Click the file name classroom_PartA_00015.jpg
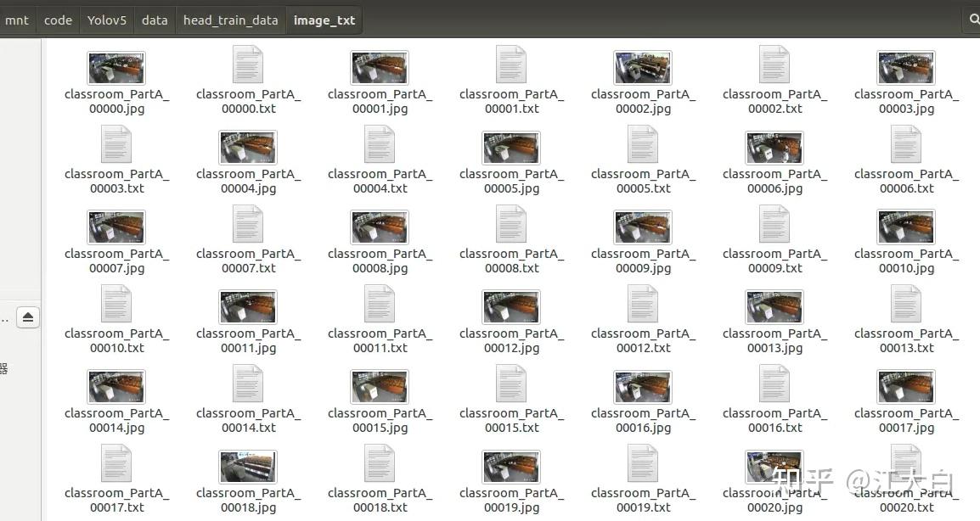This screenshot has height=521, width=980. (380, 420)
